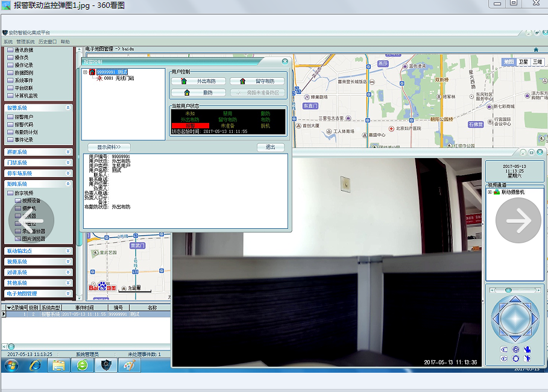Click the home icon above the map
The image size is (548, 392).
536,49
